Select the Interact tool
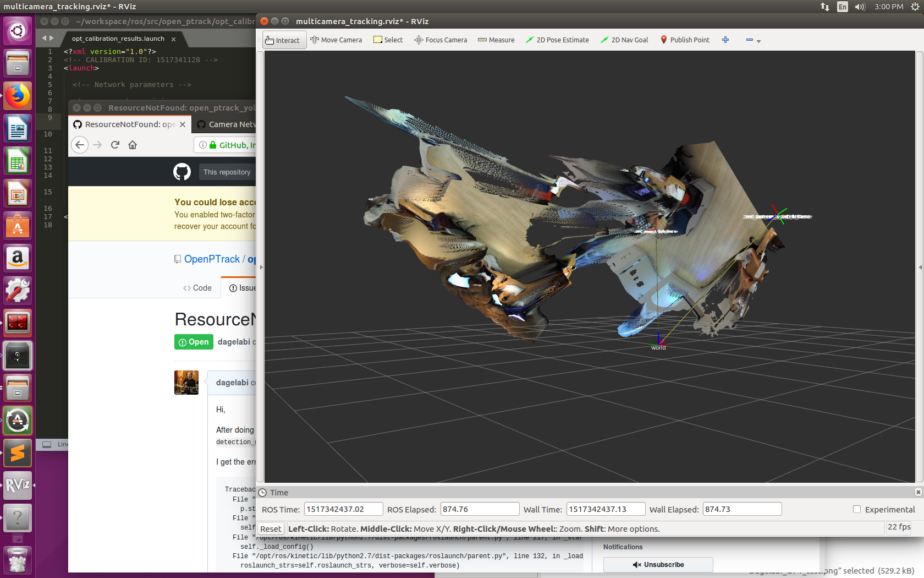 click(283, 40)
